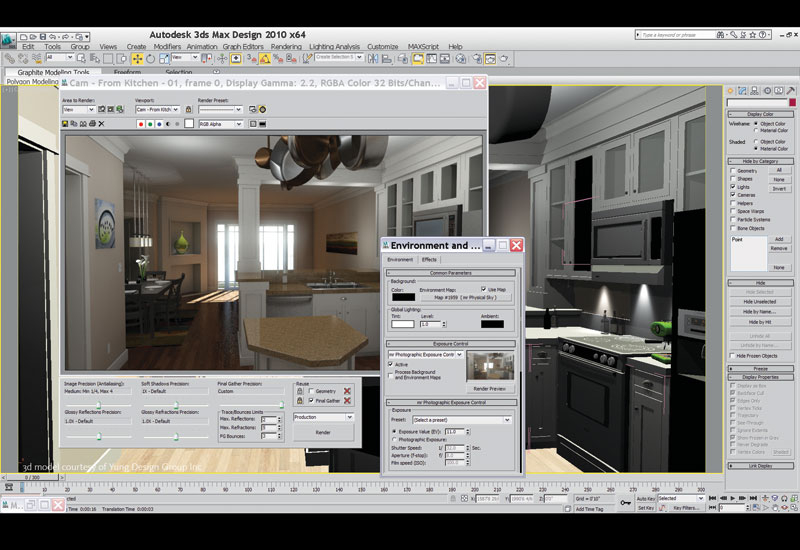The width and height of the screenshot is (800, 550).
Task: Save rendered image in frame window
Action: tap(65, 123)
